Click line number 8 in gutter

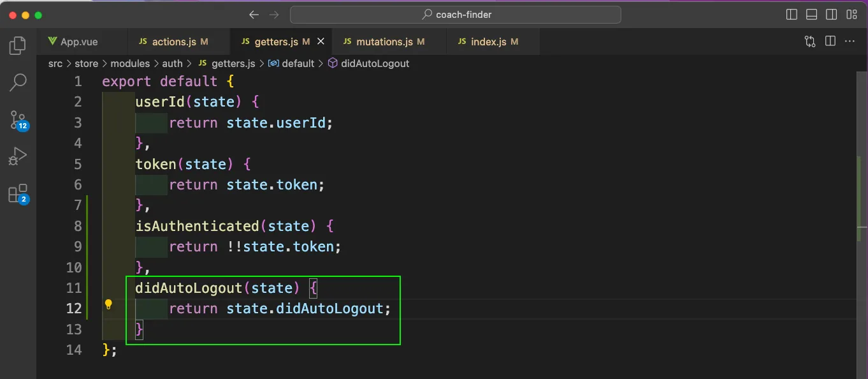point(78,226)
